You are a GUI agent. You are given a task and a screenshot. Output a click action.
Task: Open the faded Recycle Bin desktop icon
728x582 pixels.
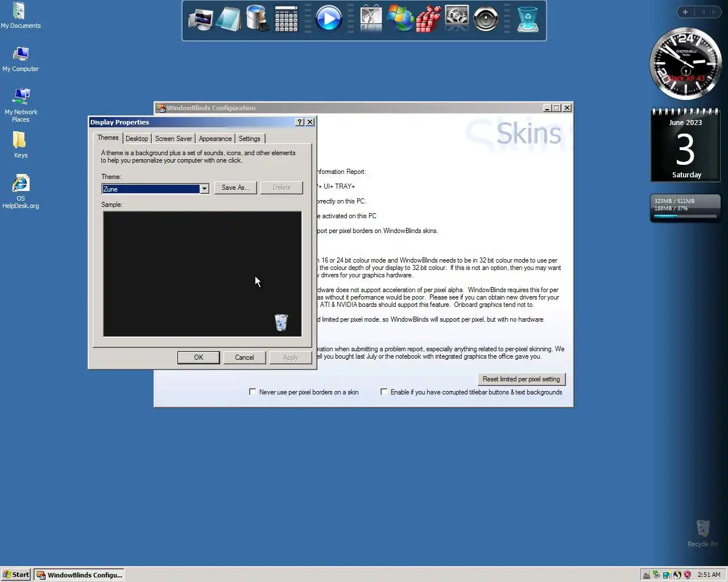coord(703,533)
